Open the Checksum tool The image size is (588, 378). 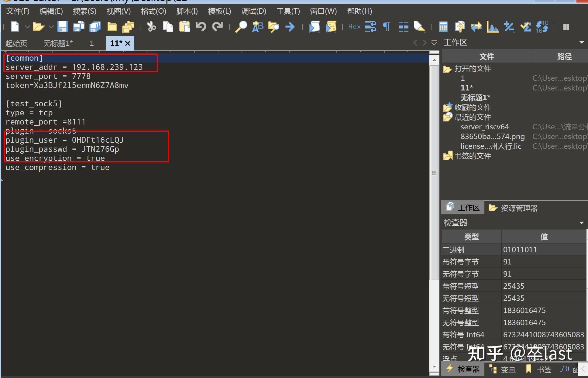coord(525,27)
